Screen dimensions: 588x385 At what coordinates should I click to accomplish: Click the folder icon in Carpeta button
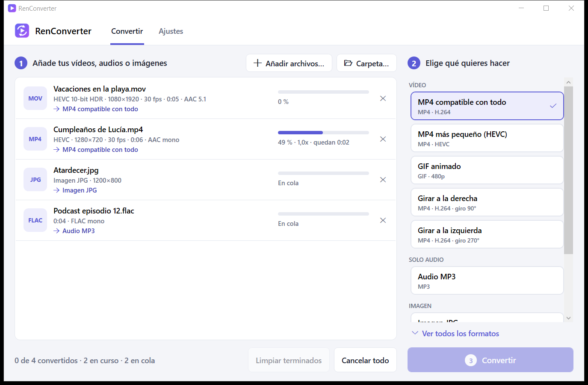click(x=348, y=63)
